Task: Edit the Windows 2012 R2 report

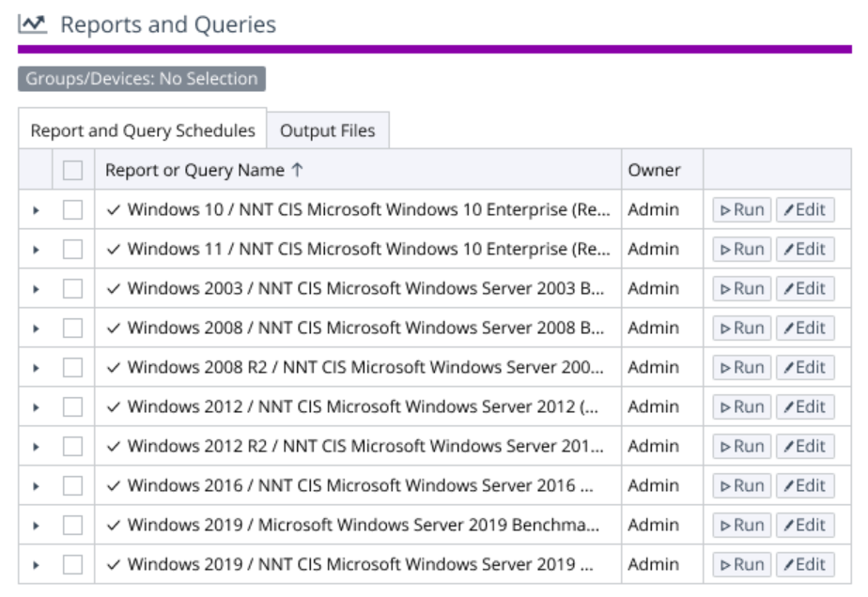Action: [x=805, y=447]
